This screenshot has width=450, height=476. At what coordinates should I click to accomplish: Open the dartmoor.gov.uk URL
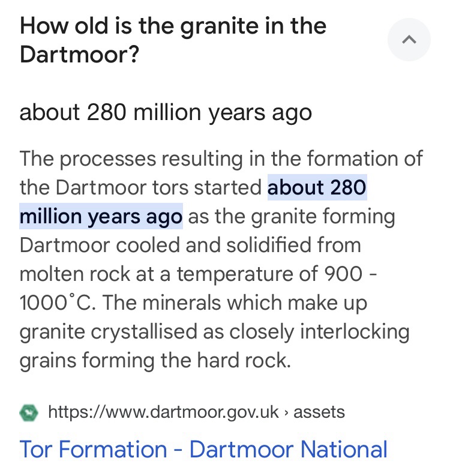tap(163, 412)
